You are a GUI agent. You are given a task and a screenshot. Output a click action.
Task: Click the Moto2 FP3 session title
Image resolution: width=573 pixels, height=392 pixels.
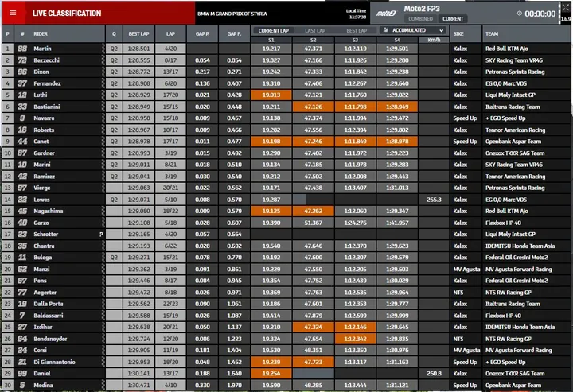point(422,9)
